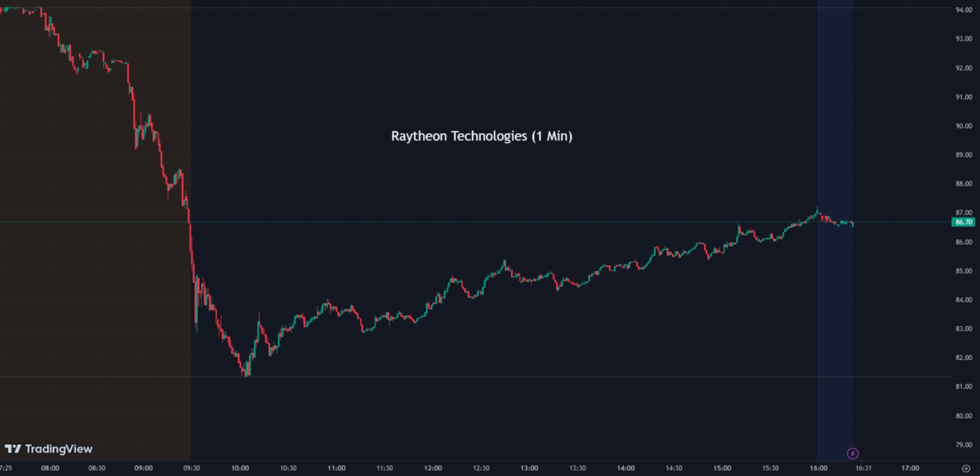
Task: Click the 91.00 price axis label
Action: (x=963, y=97)
